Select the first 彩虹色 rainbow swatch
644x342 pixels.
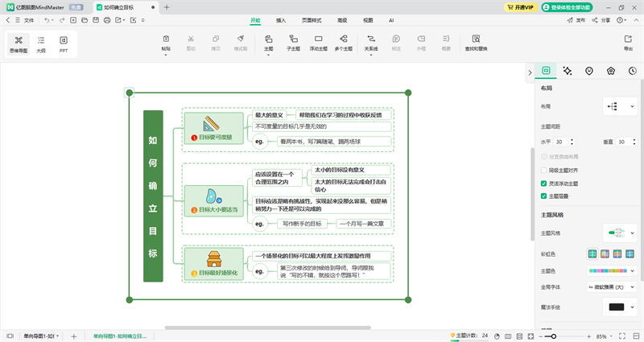(x=592, y=253)
